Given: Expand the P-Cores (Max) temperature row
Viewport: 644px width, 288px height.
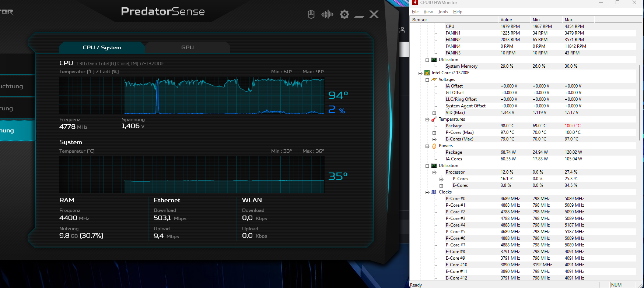Looking at the screenshot, I should point(434,133).
